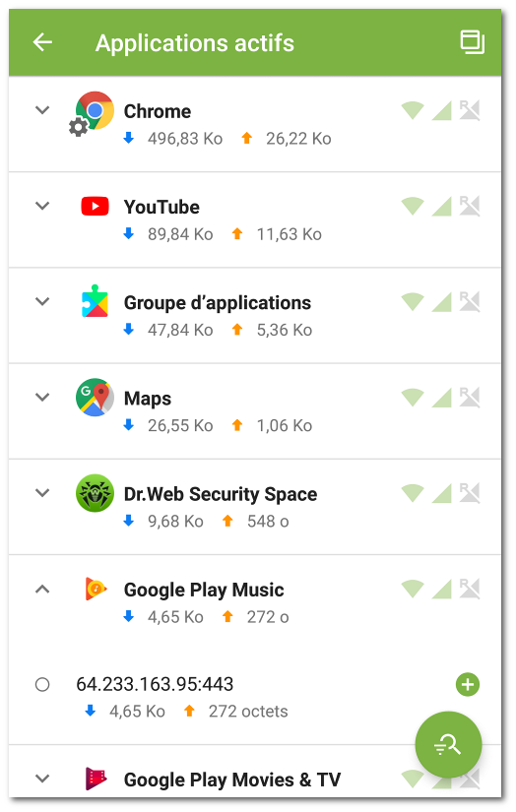Viewport: 516px width, 812px height.
Task: Expand the Chrome entry chevron
Action: 42,110
